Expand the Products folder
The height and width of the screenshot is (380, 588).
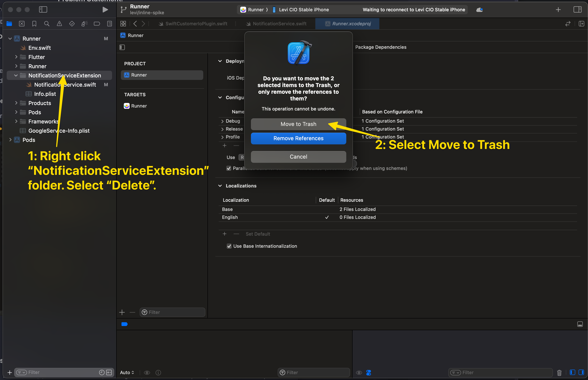pos(16,103)
